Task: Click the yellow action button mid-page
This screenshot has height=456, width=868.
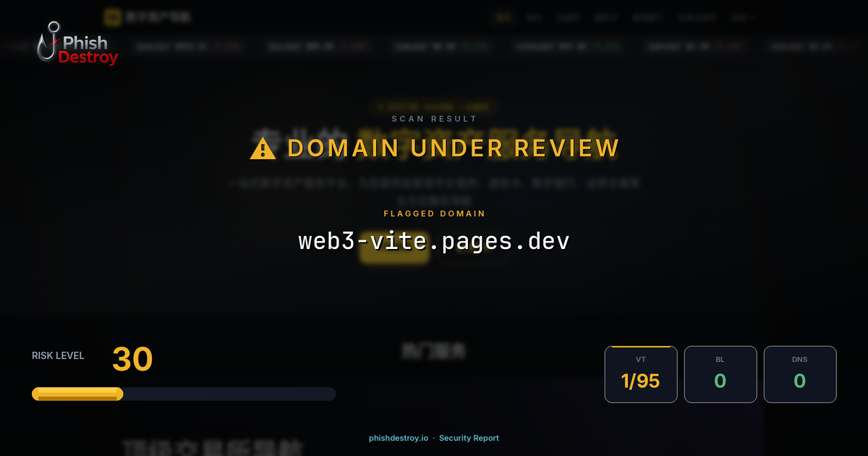Action: (393, 248)
